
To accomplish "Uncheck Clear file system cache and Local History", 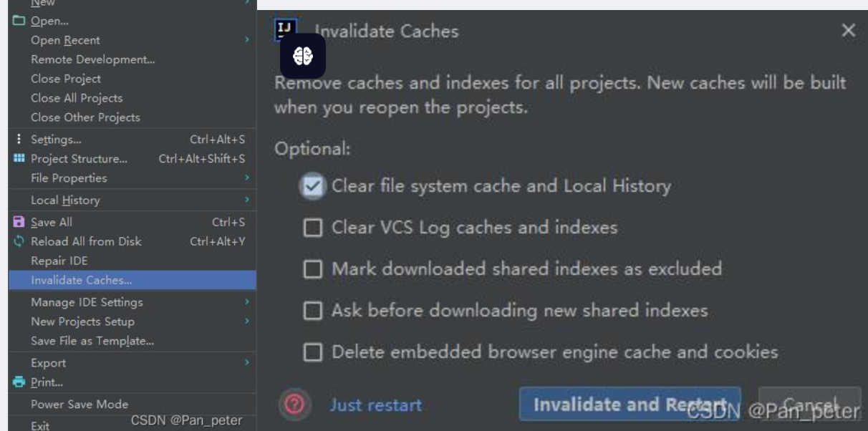I will tap(313, 187).
